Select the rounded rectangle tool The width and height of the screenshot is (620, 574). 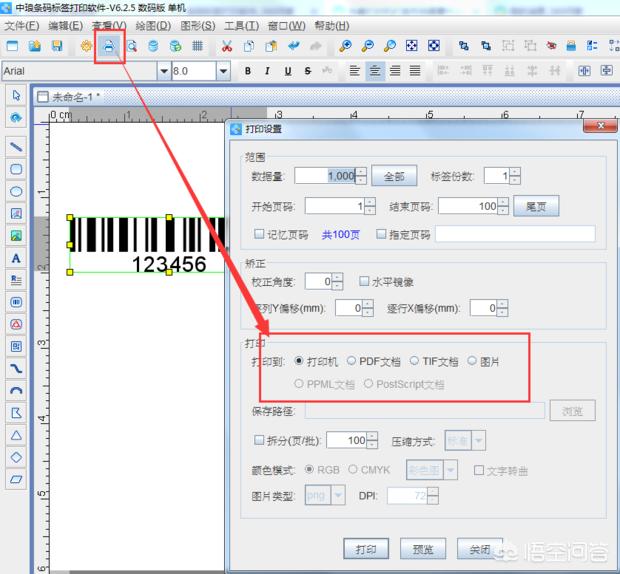[16, 169]
